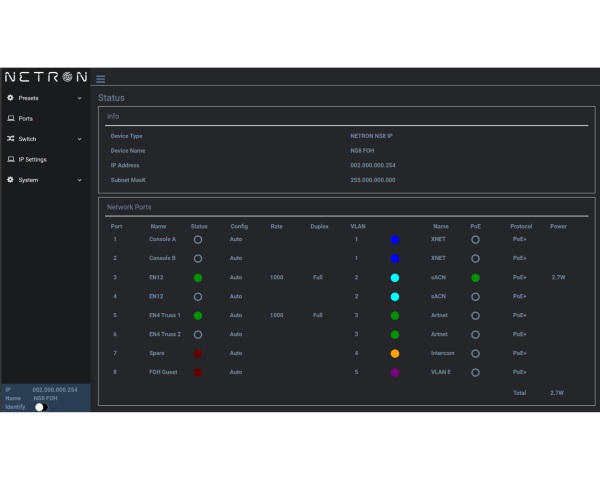Click the Console A port name
600x480 pixels.
click(x=162, y=239)
